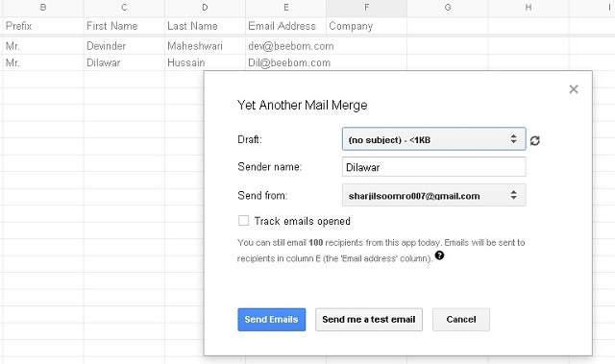Select column F header
This screenshot has width=615, height=364.
tap(366, 8)
